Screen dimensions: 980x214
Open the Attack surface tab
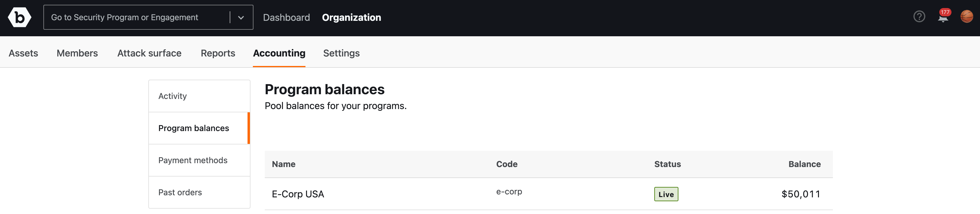pyautogui.click(x=149, y=53)
